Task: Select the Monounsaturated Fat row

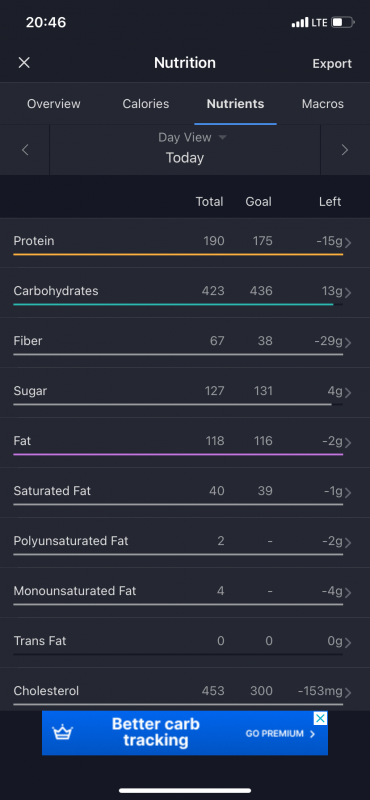Action: click(185, 593)
